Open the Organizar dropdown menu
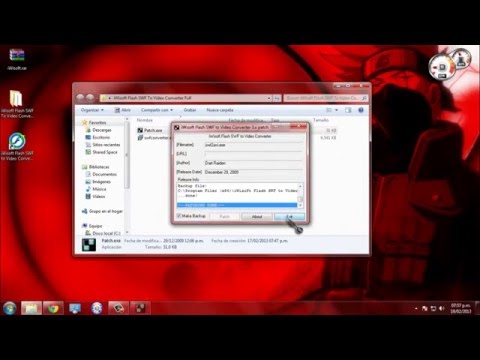 (x=92, y=110)
